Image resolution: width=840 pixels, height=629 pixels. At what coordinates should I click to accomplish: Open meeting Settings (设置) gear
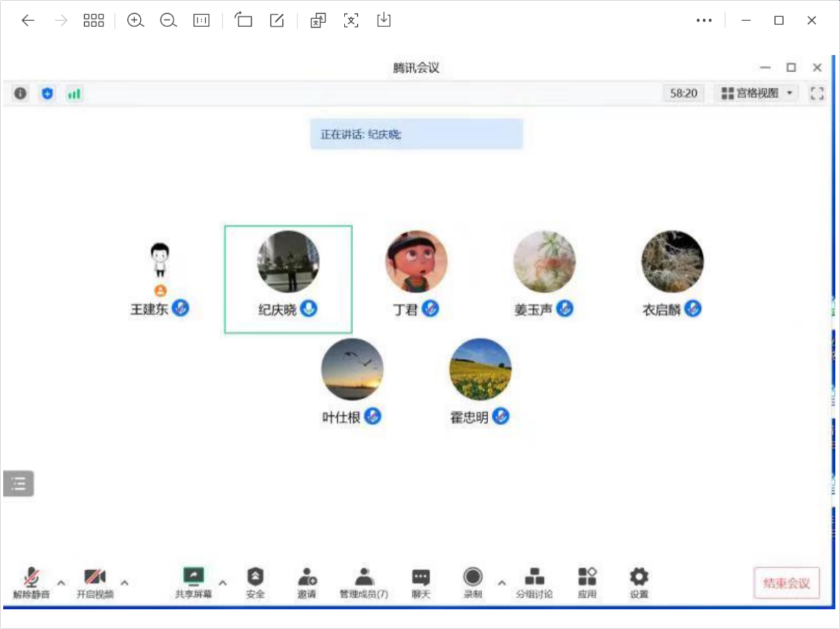[639, 577]
